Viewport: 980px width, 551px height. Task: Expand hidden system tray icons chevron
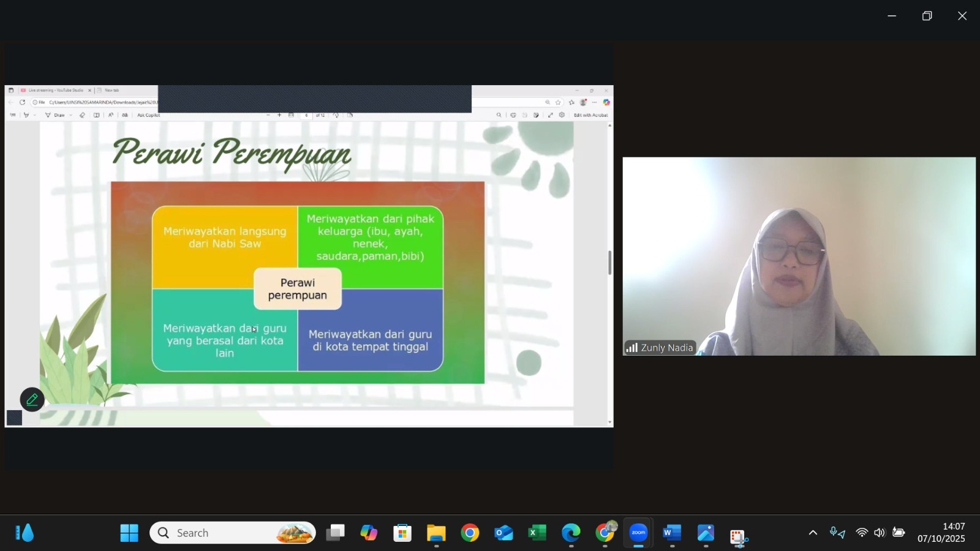click(813, 533)
